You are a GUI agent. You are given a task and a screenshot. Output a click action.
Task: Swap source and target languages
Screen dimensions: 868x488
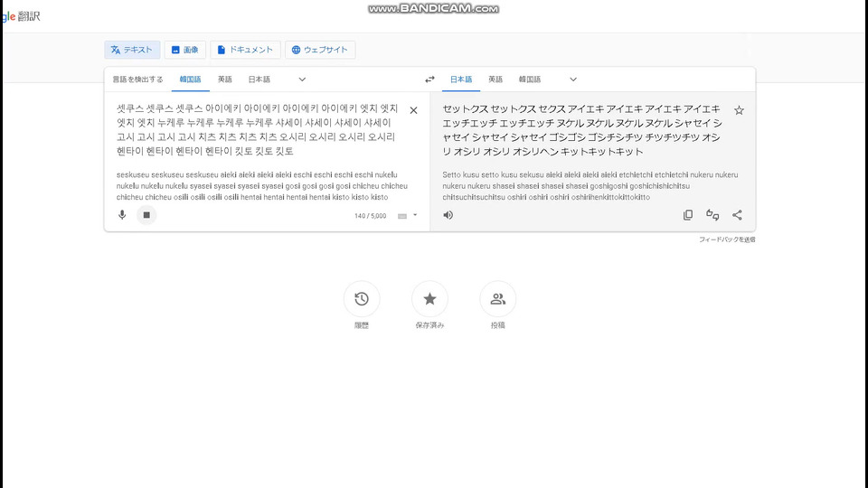[429, 80]
